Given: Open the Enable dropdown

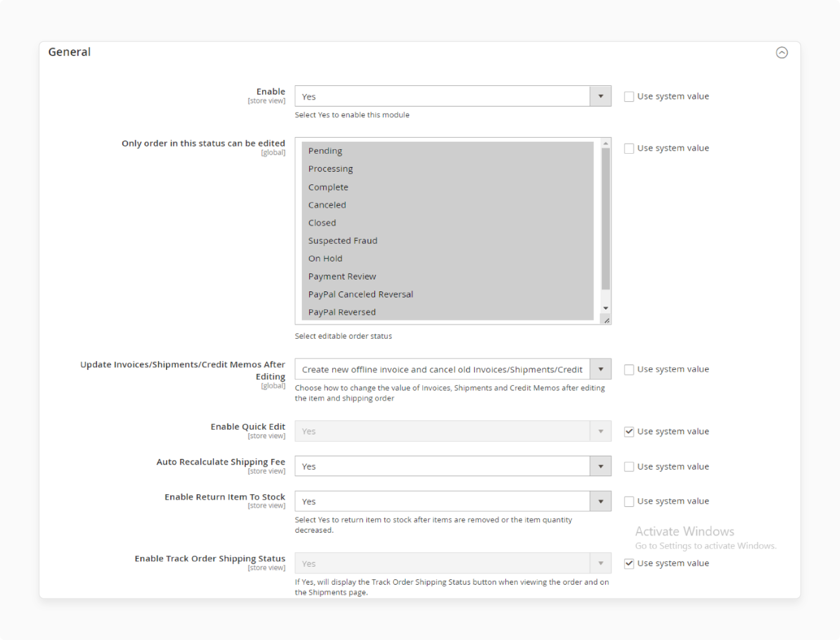Looking at the screenshot, I should pos(453,96).
